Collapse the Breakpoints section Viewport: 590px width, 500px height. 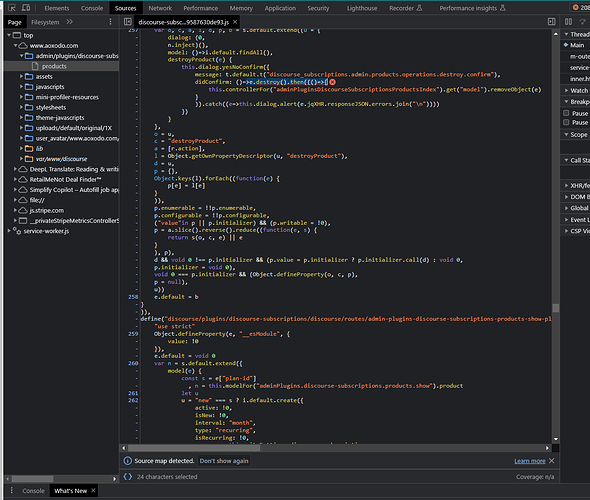pyautogui.click(x=566, y=102)
